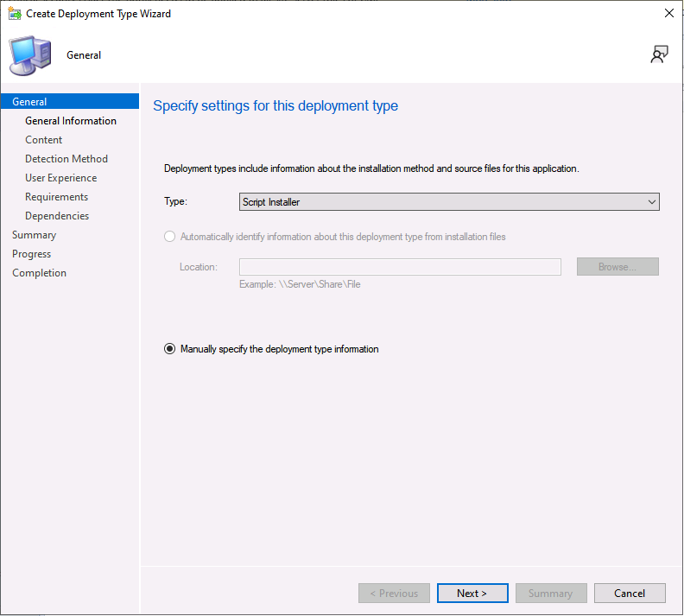The height and width of the screenshot is (616, 684).
Task: Click the Location text field
Action: 400,267
